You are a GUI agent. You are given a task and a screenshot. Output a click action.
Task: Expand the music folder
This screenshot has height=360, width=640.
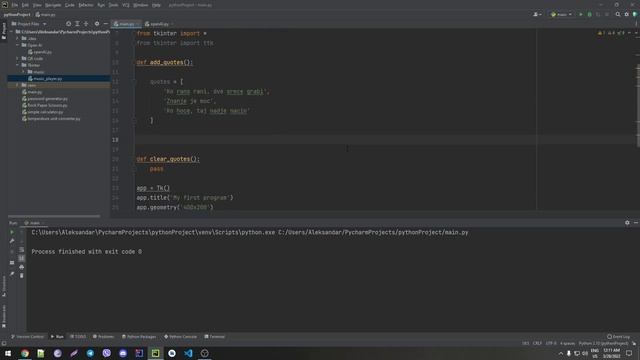point(24,72)
